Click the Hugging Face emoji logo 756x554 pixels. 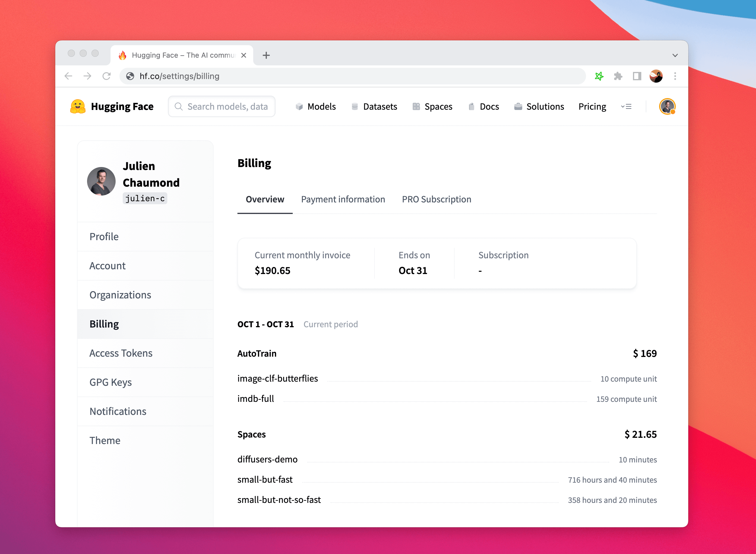pos(78,107)
